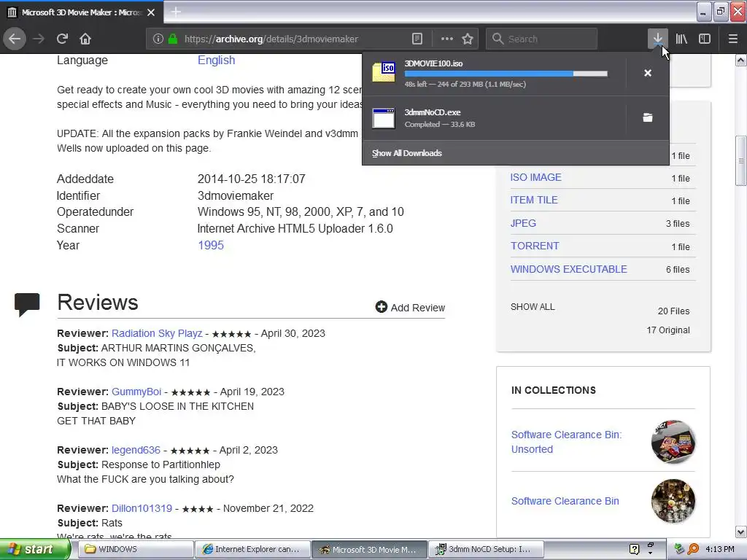Select JPEG download option

click(x=523, y=223)
